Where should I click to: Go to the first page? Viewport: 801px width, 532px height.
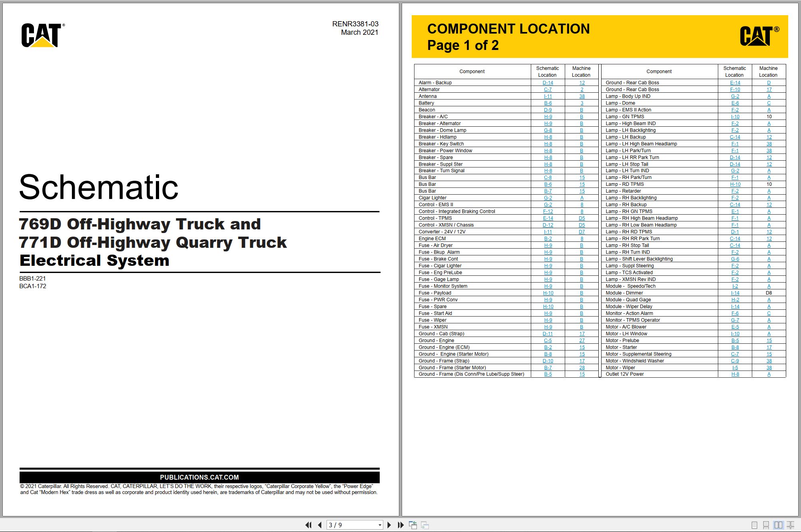308,525
